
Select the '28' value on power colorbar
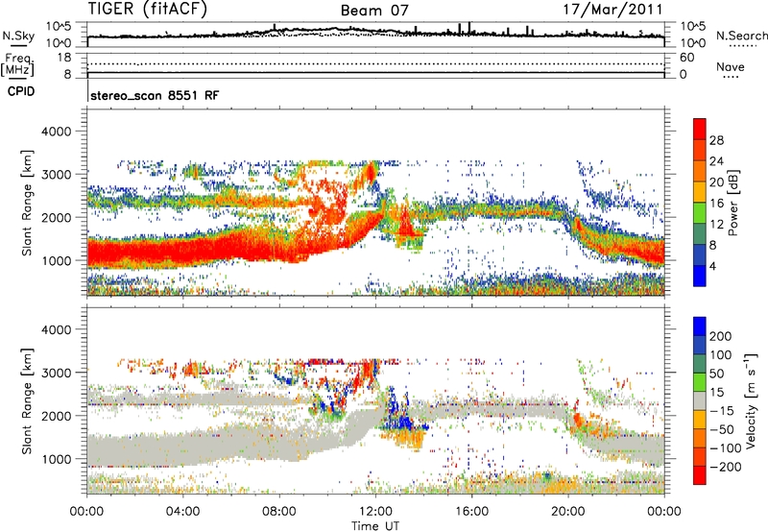tap(716, 140)
